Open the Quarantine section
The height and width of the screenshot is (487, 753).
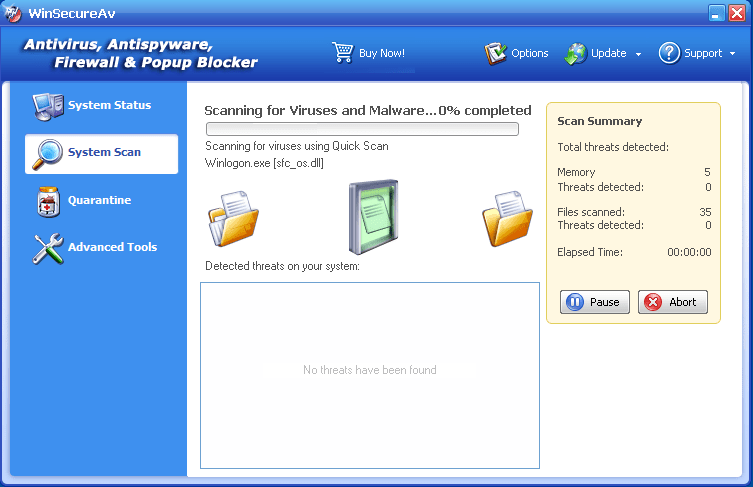pos(99,200)
